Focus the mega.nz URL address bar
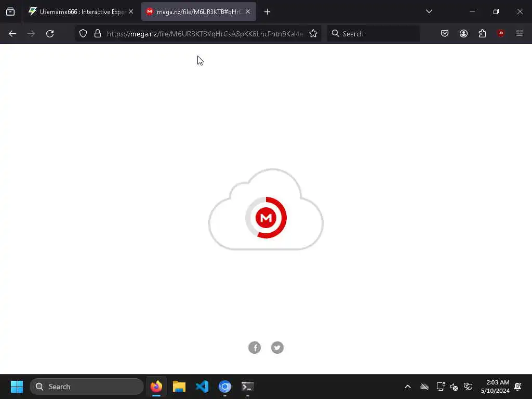532x399 pixels. pos(205,34)
